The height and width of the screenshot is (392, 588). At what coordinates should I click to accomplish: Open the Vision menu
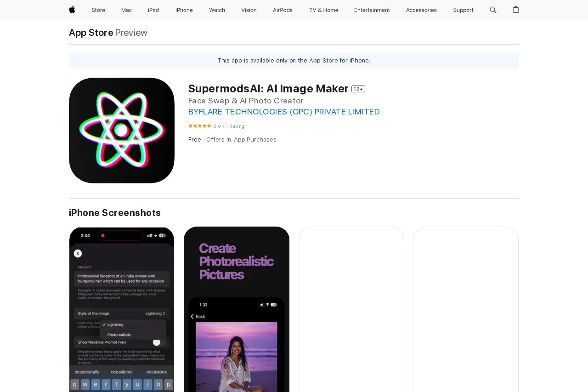point(249,10)
